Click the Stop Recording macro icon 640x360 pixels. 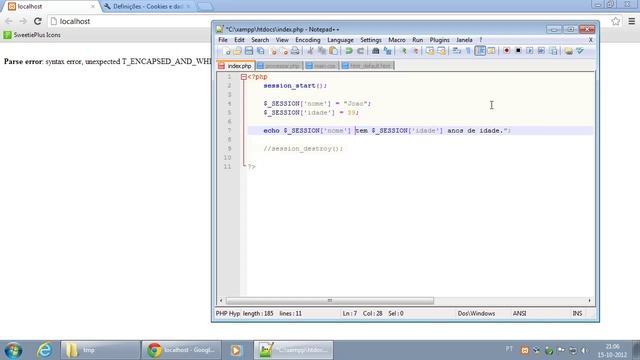[x=518, y=51]
